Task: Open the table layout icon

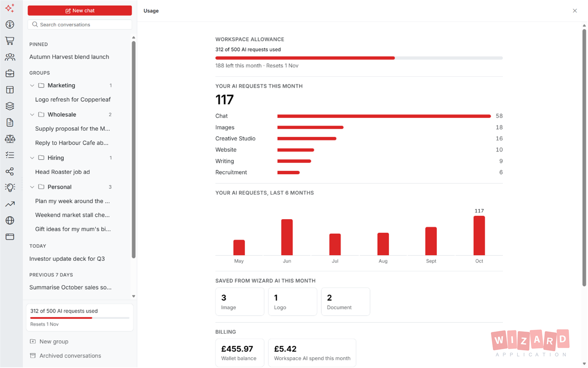Action: pyautogui.click(x=10, y=90)
